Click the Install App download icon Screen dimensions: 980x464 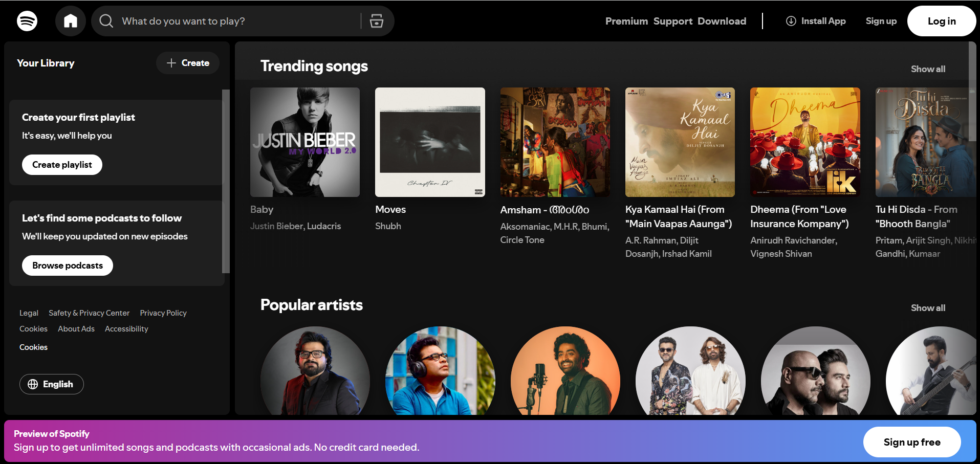click(791, 21)
